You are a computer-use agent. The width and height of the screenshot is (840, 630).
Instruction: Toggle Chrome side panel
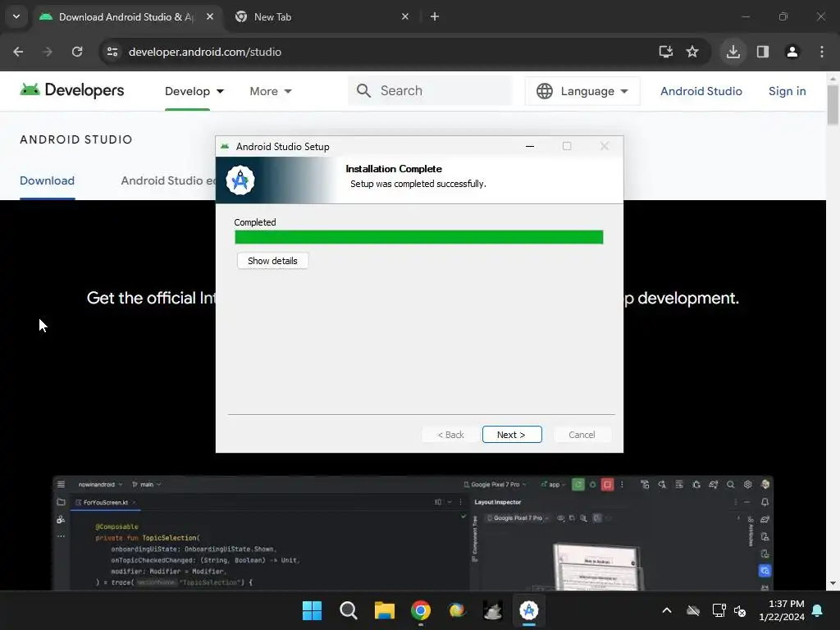tap(763, 52)
